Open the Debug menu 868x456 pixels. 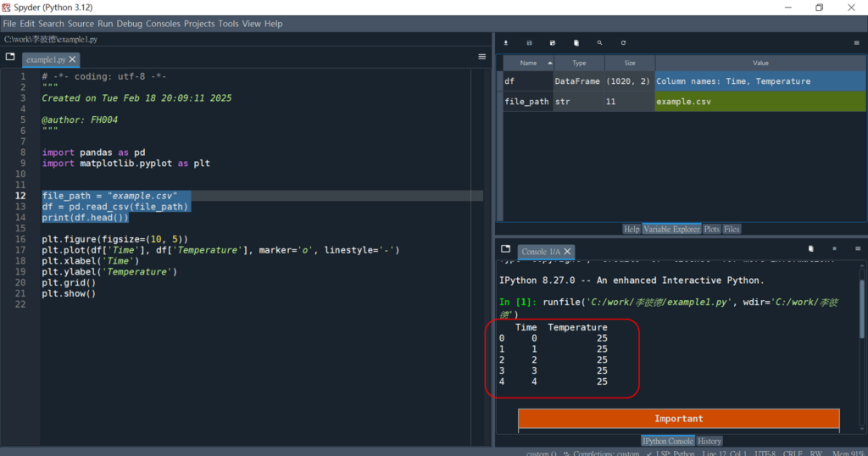[130, 24]
